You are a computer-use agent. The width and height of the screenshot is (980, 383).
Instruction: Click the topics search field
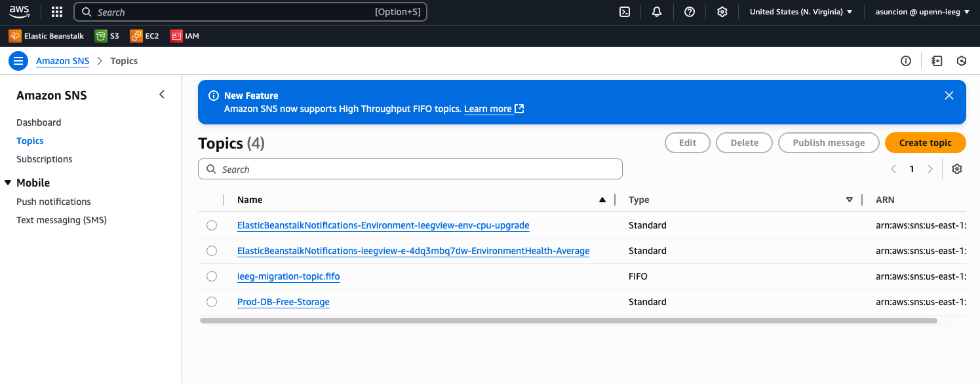click(410, 169)
